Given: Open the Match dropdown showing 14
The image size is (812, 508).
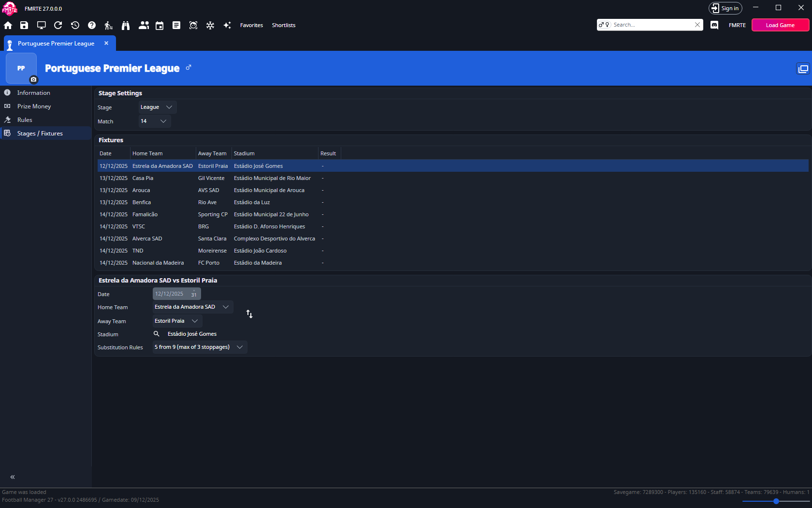Looking at the screenshot, I should [x=154, y=121].
